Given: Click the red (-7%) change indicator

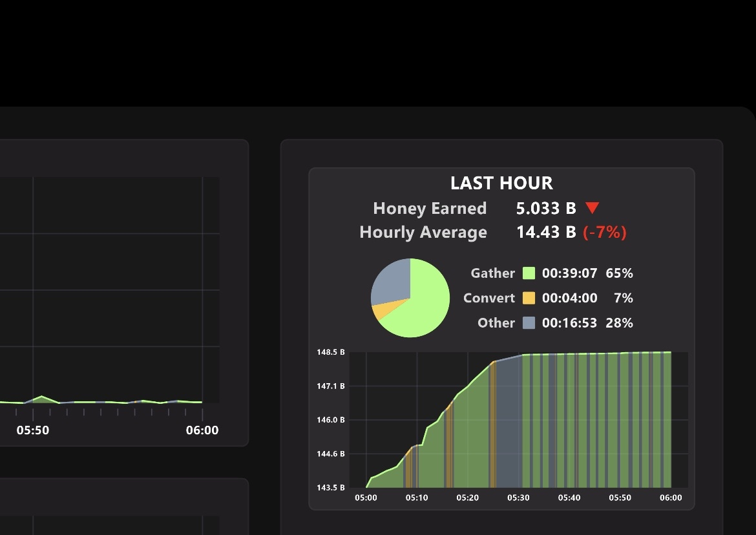Looking at the screenshot, I should pos(605,233).
